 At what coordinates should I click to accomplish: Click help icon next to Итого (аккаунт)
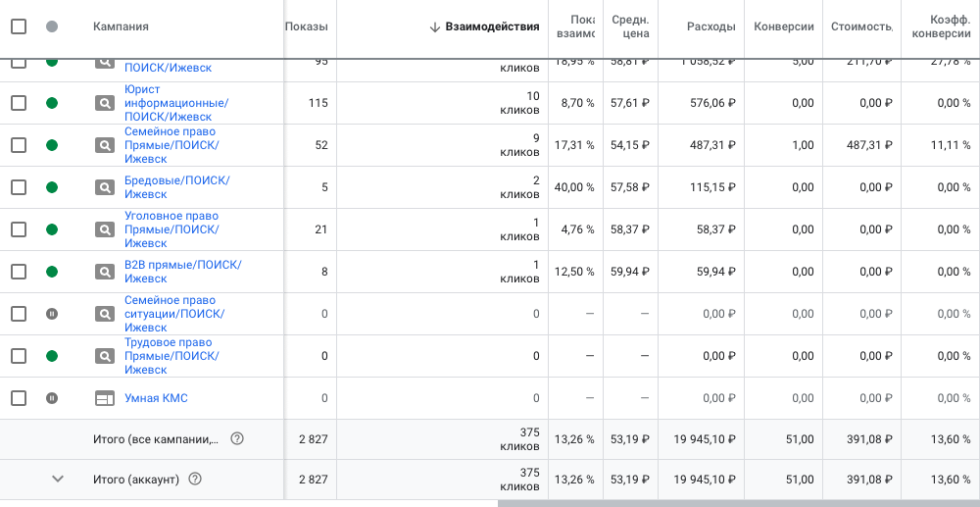click(194, 479)
